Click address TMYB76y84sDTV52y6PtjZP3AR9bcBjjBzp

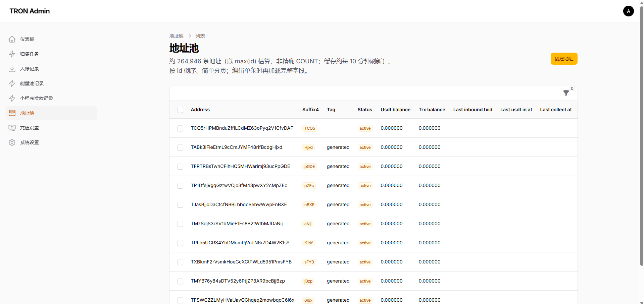pos(238,281)
